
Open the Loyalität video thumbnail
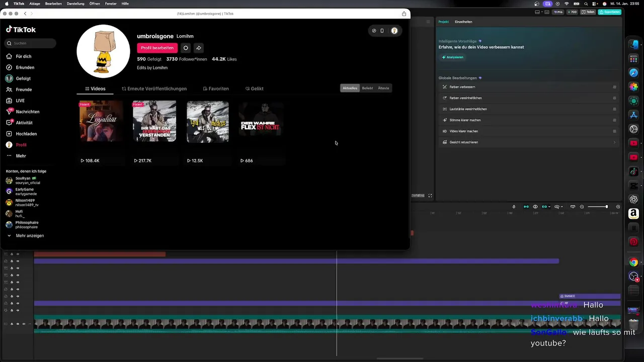(101, 121)
